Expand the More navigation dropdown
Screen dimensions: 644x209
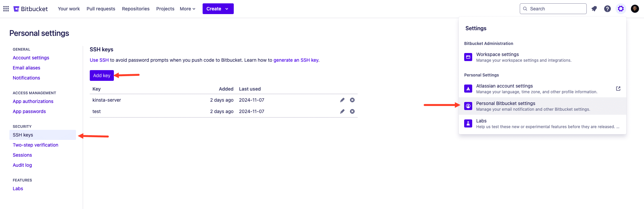pos(187,9)
